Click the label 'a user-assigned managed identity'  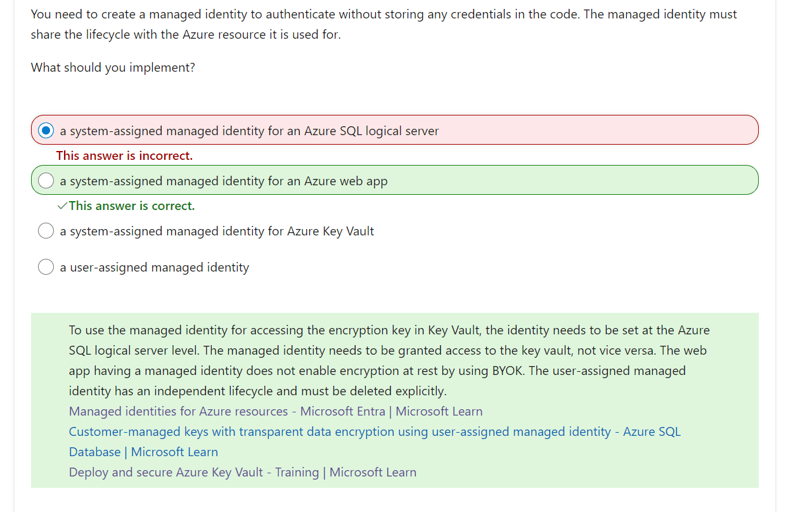pyautogui.click(x=155, y=267)
